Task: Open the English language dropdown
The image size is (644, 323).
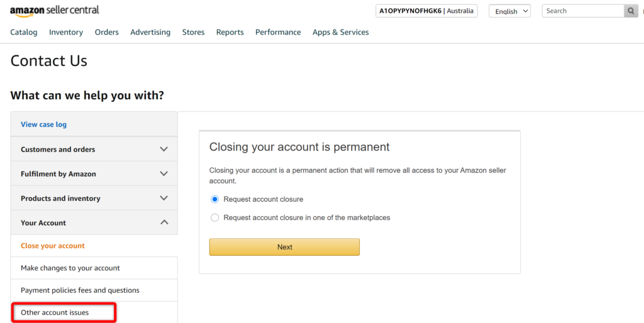Action: 509,11
